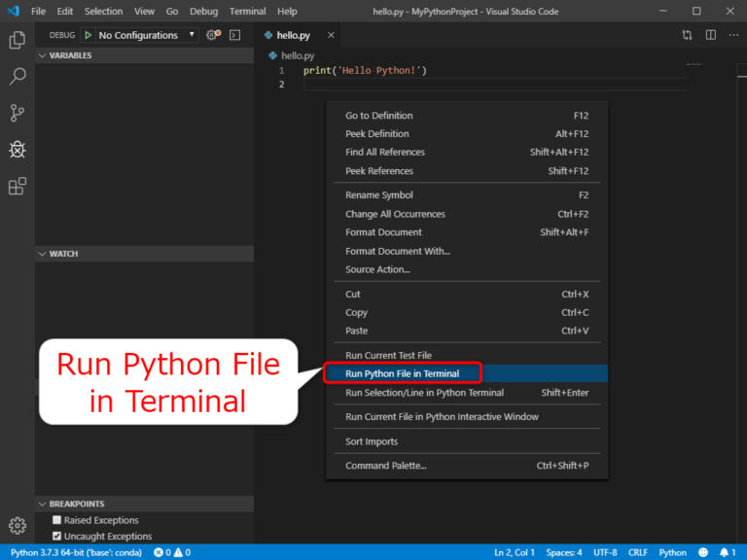Click the Split Editor icon
Screen dimensions: 747x560
click(711, 35)
